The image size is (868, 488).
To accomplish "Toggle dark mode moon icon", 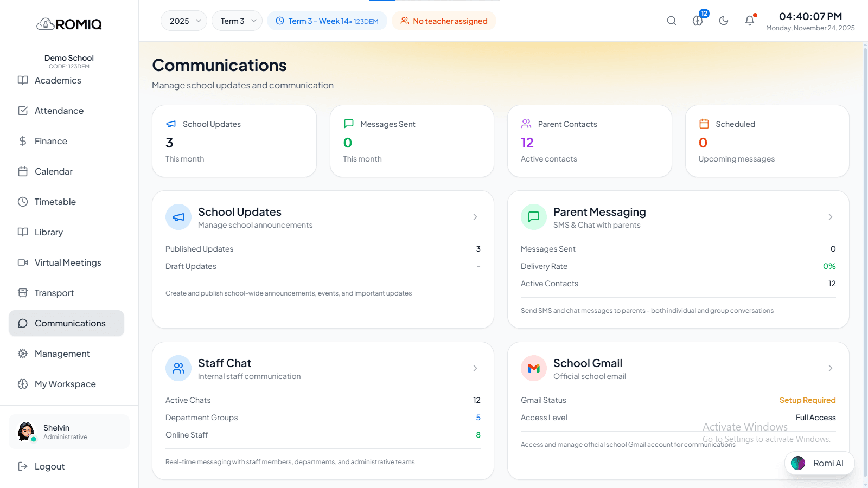I will [724, 21].
